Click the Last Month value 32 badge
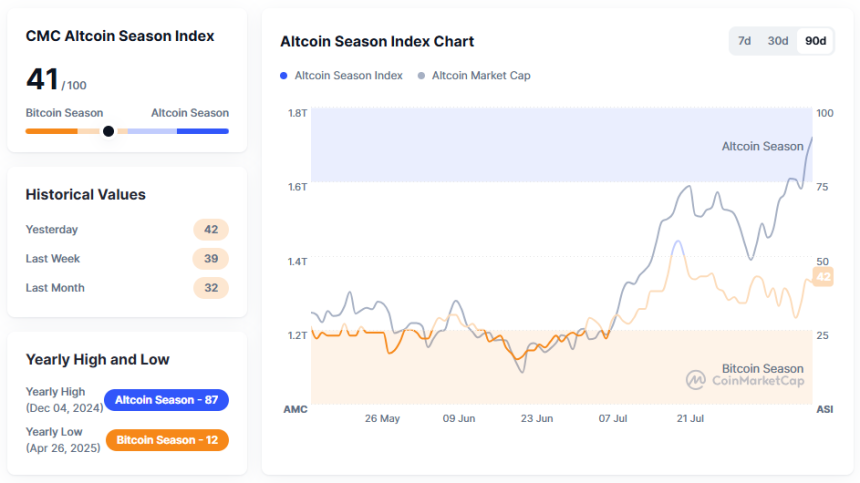 211,288
